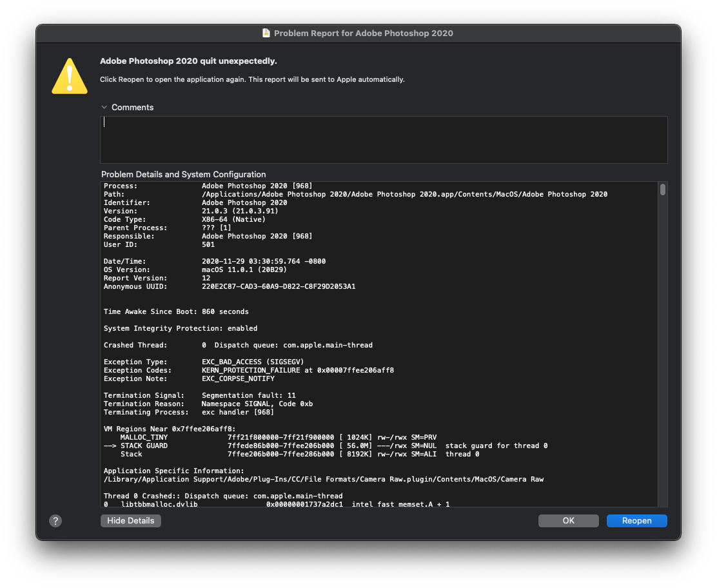Click Exception Codes 'KERN_PROTECTION_FAILURE' line
The height and width of the screenshot is (588, 717).
click(249, 370)
